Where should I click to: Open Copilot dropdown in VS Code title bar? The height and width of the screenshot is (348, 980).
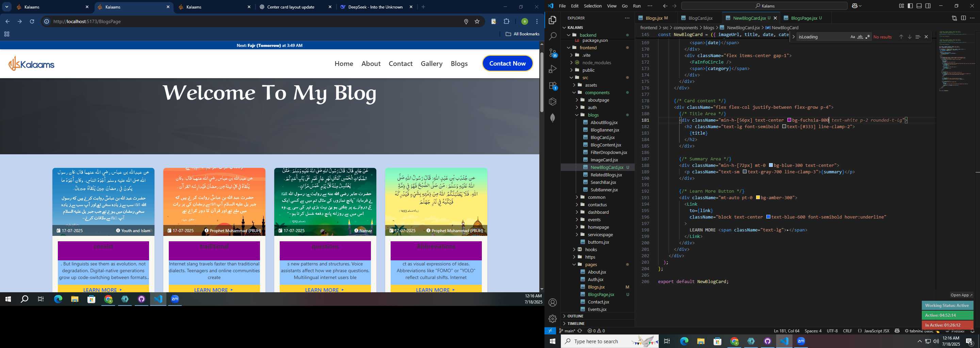[x=861, y=6]
